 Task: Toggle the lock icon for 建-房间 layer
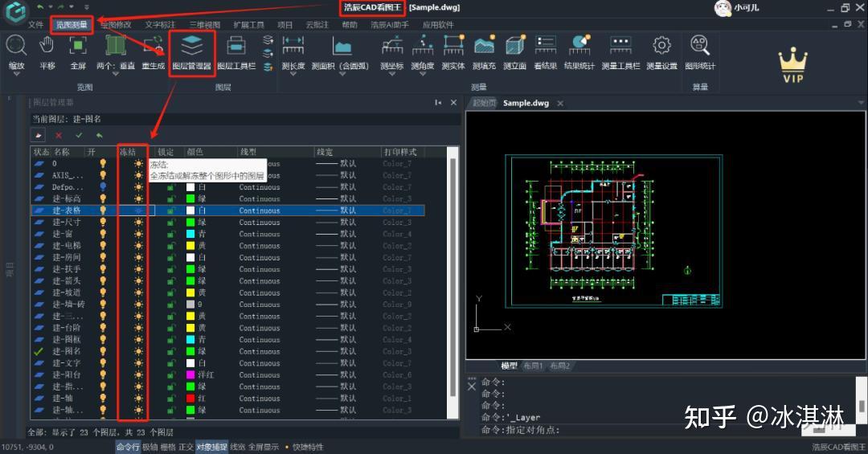click(x=170, y=257)
